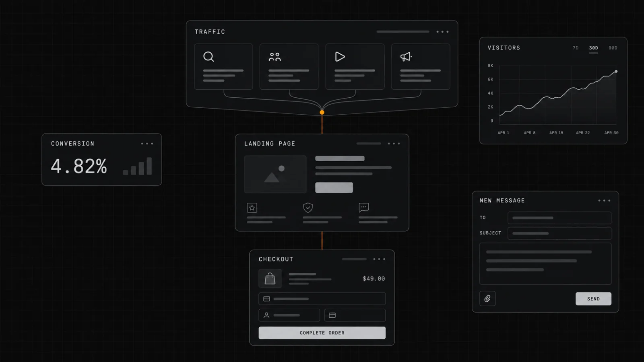The height and width of the screenshot is (362, 644).
Task: Click the image placeholder on Landing Page
Action: coord(275,174)
